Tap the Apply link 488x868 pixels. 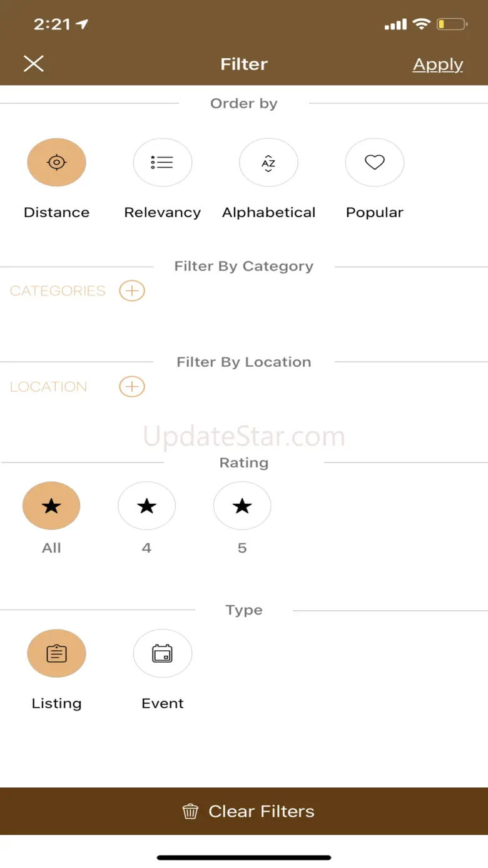tap(438, 64)
